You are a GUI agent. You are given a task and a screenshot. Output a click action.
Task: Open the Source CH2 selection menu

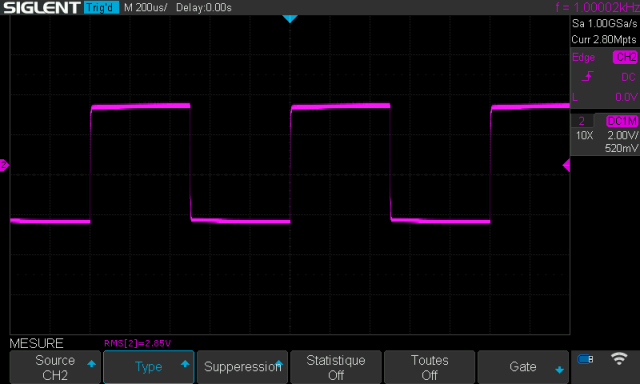55,367
